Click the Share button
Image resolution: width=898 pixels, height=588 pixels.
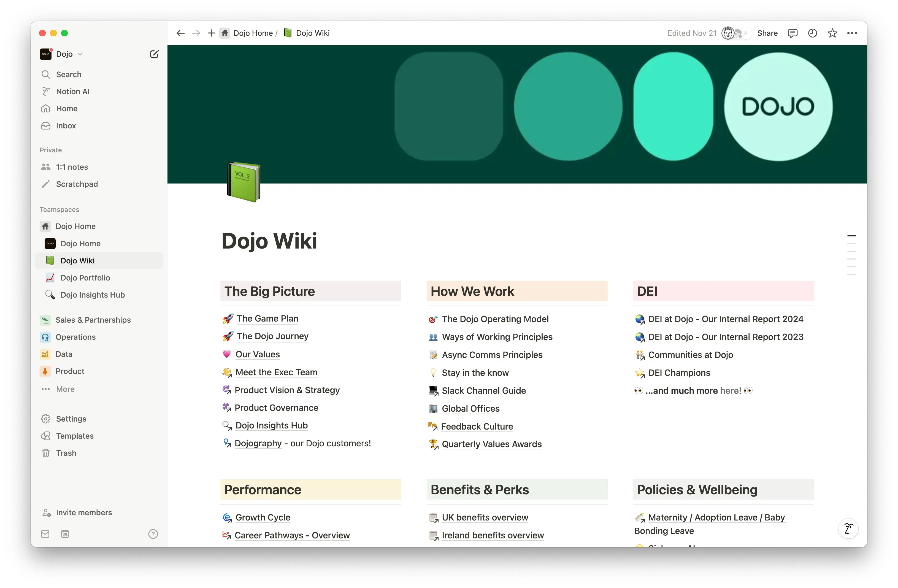[767, 33]
